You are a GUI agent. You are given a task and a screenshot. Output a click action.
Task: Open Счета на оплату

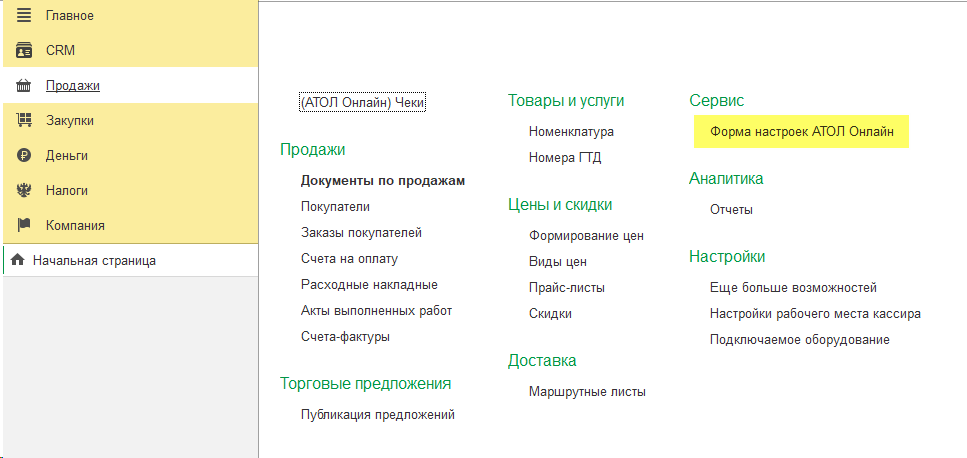click(x=349, y=258)
